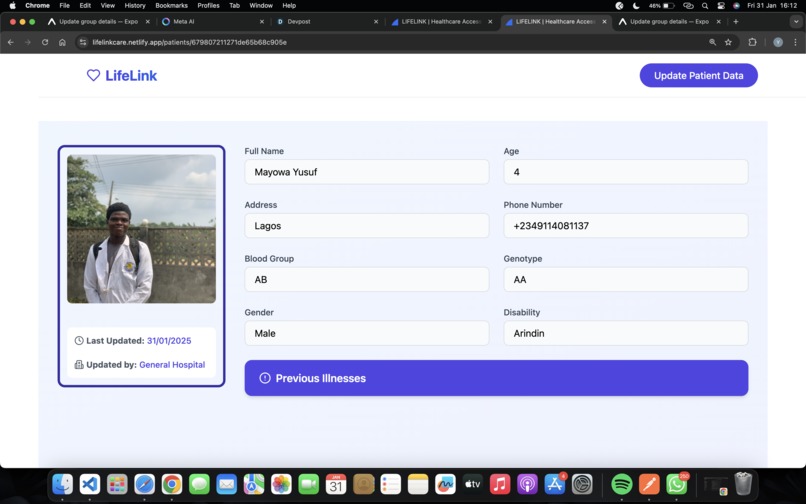
Task: Click the site settings icon in address bar
Action: tap(83, 42)
